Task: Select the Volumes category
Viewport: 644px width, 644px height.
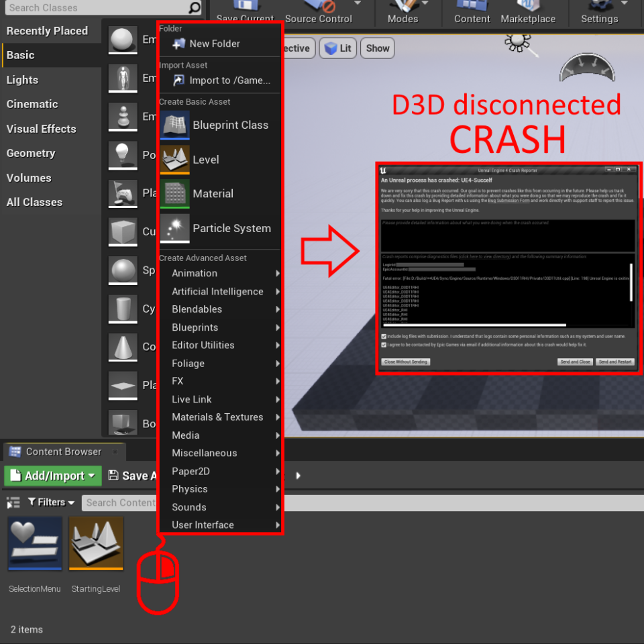Action: [52, 178]
